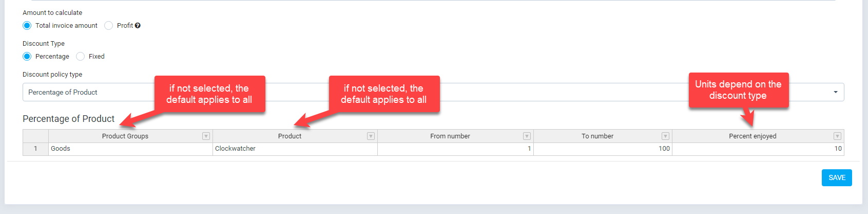Click the Product Groups column header
Image resolution: width=868 pixels, height=214 pixels.
[125, 136]
